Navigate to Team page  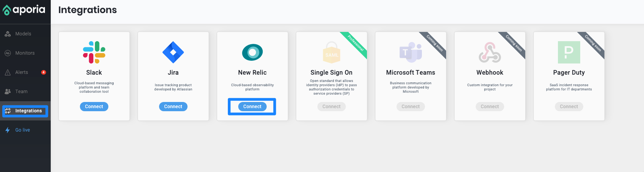[21, 92]
